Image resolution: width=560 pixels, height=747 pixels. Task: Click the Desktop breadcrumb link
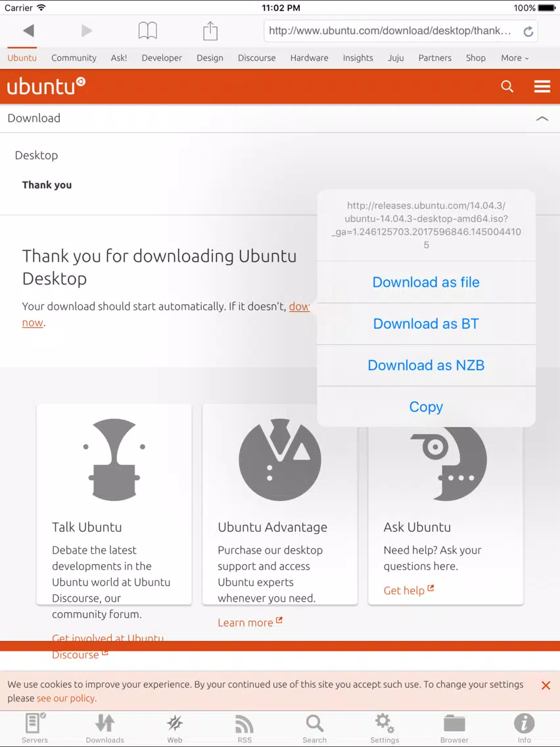36,155
